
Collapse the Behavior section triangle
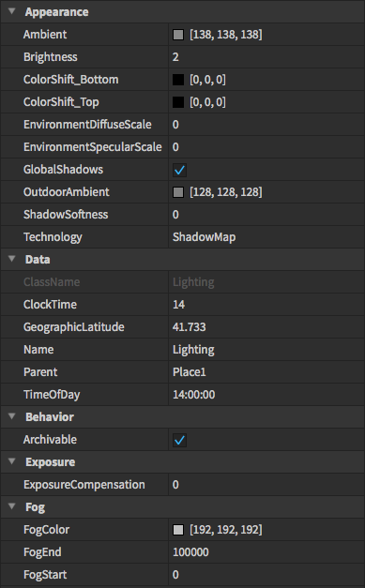tap(11, 416)
